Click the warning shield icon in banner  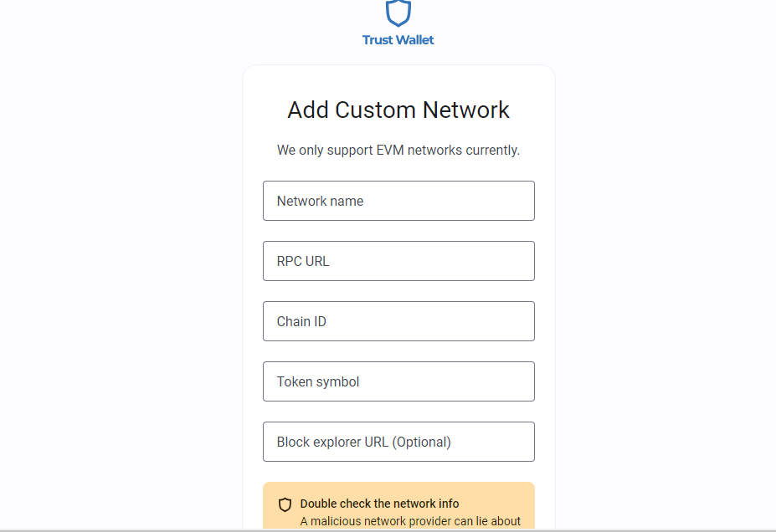click(x=285, y=504)
